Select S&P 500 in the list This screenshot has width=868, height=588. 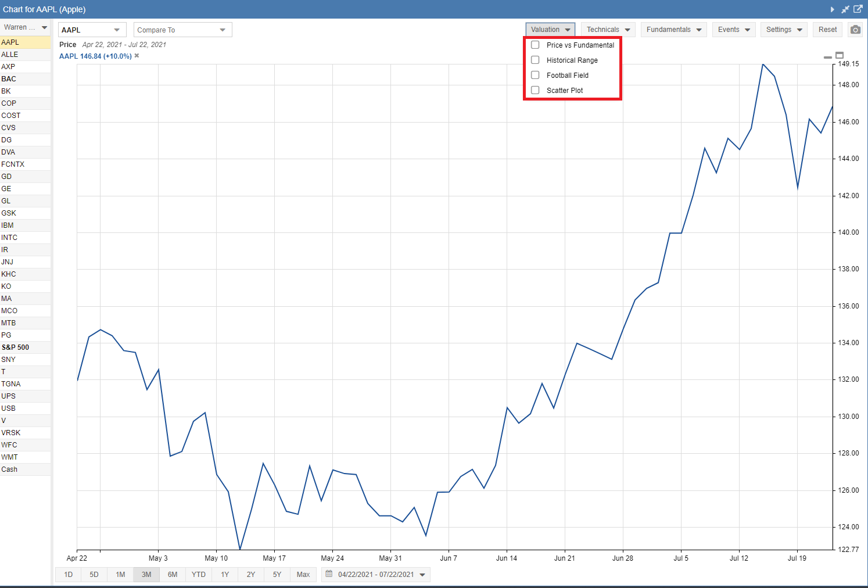pos(26,347)
